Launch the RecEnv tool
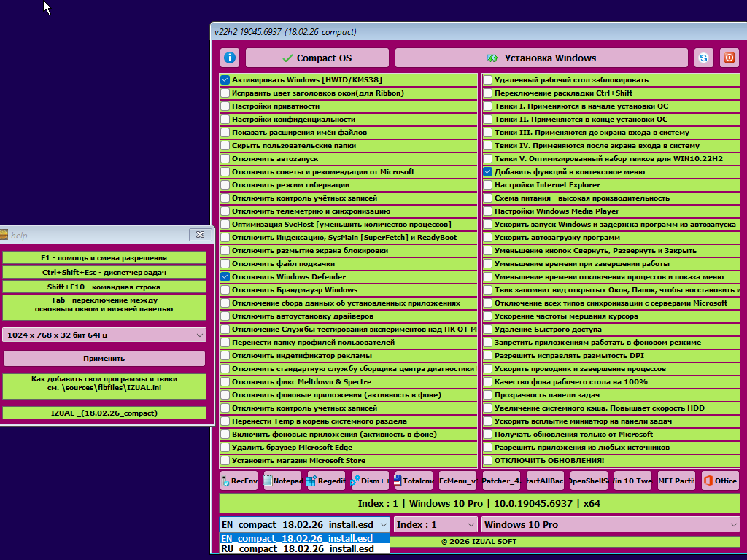747x560 pixels. [x=239, y=481]
